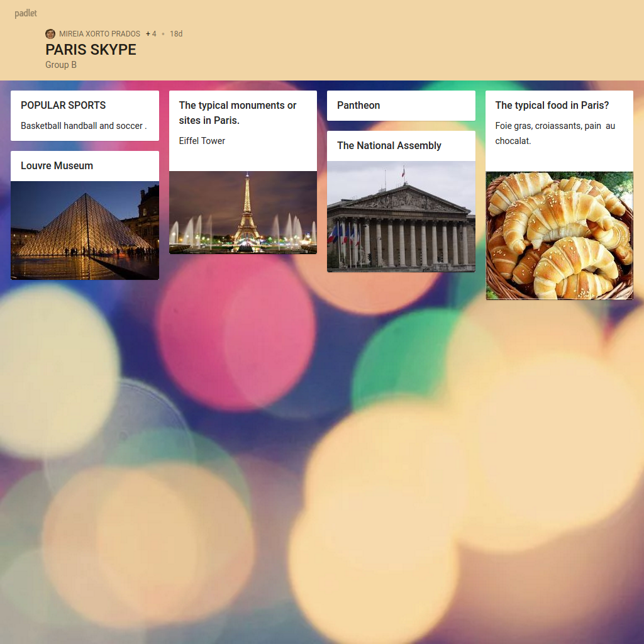Image resolution: width=644 pixels, height=644 pixels.
Task: Click the Foie gras, croissants description text
Action: click(x=555, y=133)
